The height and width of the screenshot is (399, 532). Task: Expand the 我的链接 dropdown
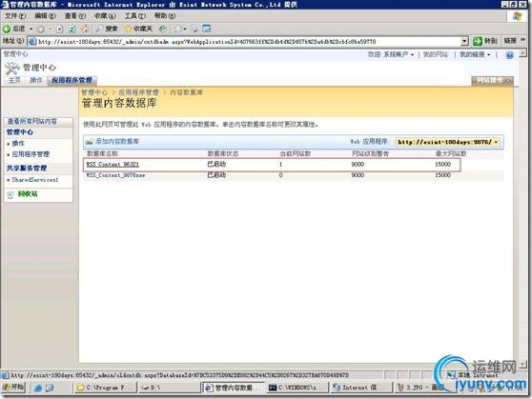point(475,54)
